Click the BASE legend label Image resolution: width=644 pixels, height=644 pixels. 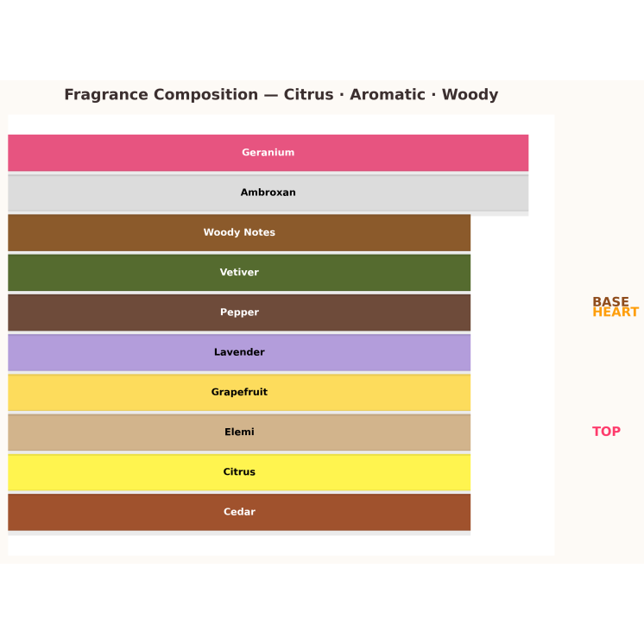610,301
